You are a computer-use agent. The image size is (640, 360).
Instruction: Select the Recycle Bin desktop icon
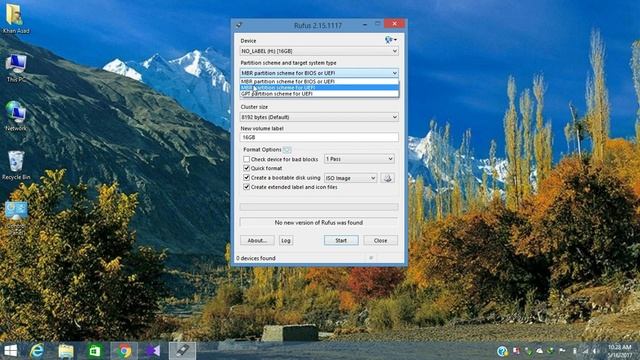[16, 165]
